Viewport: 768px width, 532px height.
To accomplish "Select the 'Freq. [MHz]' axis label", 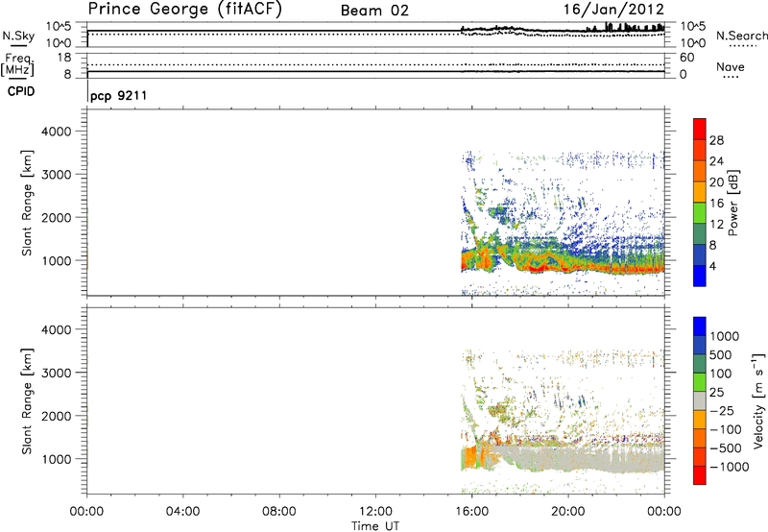I will pos(18,65).
